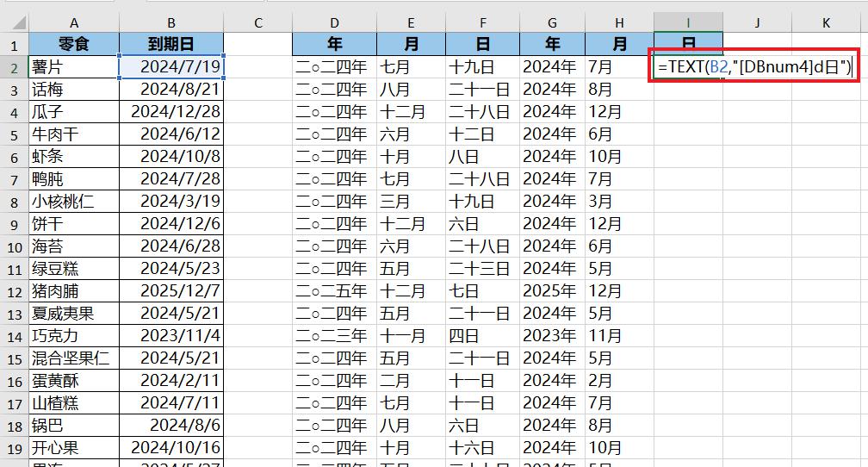
Task: Click cell containing 七日
Action: (x=482, y=291)
